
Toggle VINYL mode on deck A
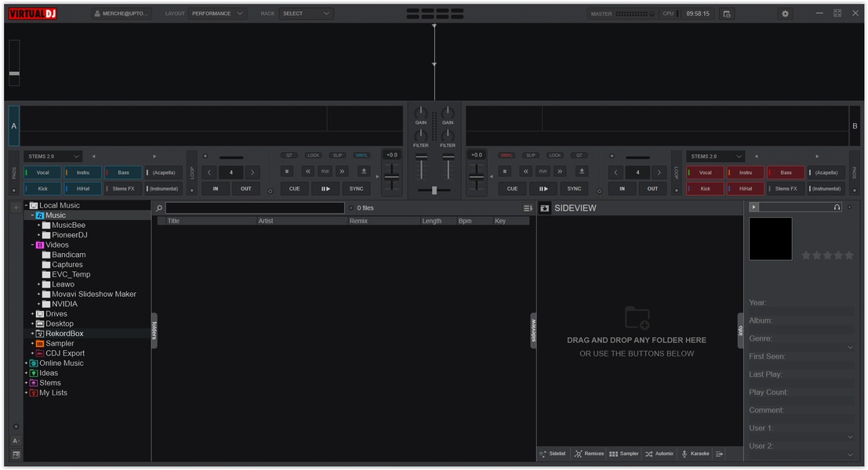(x=361, y=155)
